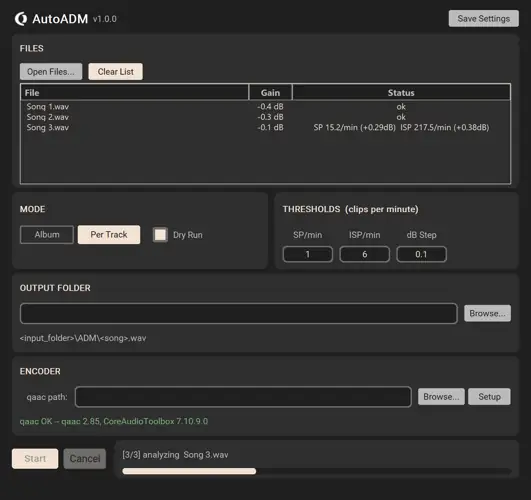Click the input_folder ADM path hint text
Image resolution: width=531 pixels, height=500 pixels.
pos(83,338)
